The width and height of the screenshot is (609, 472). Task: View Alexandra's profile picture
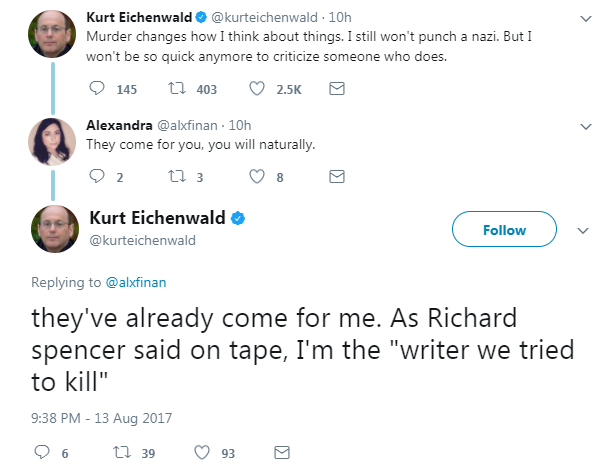[x=52, y=142]
